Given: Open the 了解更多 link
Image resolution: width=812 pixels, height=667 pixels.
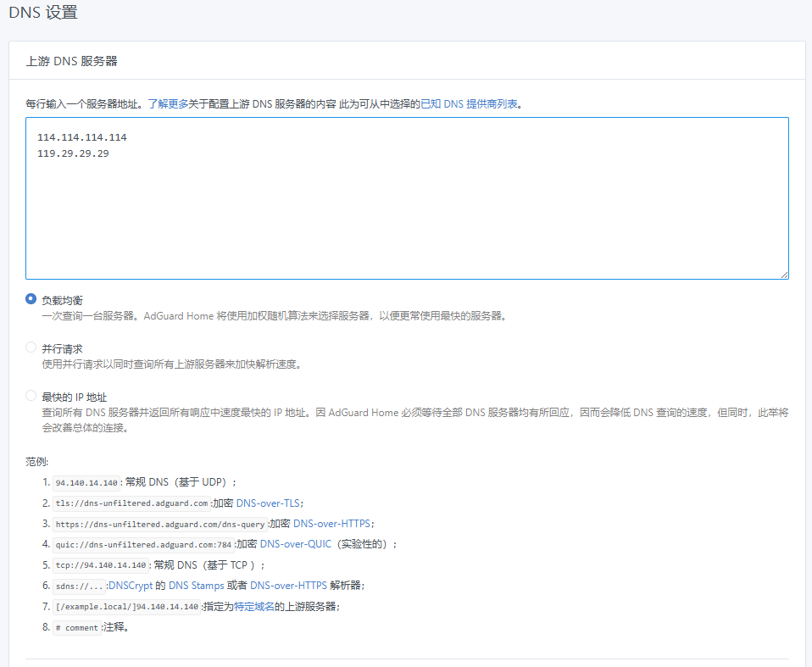Looking at the screenshot, I should point(168,103).
